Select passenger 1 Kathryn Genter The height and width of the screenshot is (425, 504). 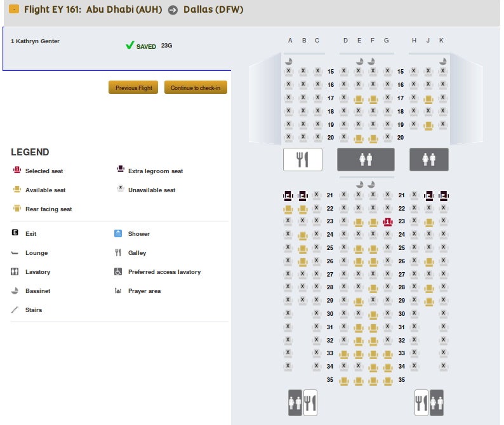pyautogui.click(x=35, y=41)
